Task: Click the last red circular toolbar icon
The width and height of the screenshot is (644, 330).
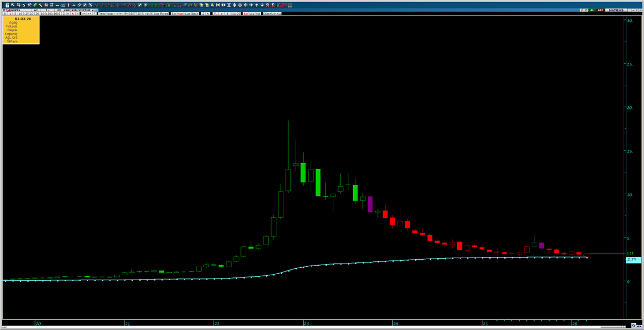Action: coord(290,5)
